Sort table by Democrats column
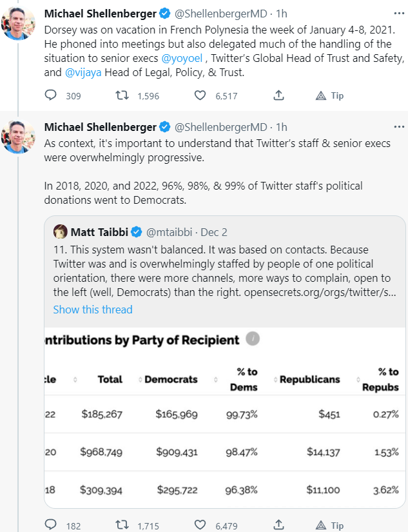Viewport: 408px width, 532px height. point(170,380)
